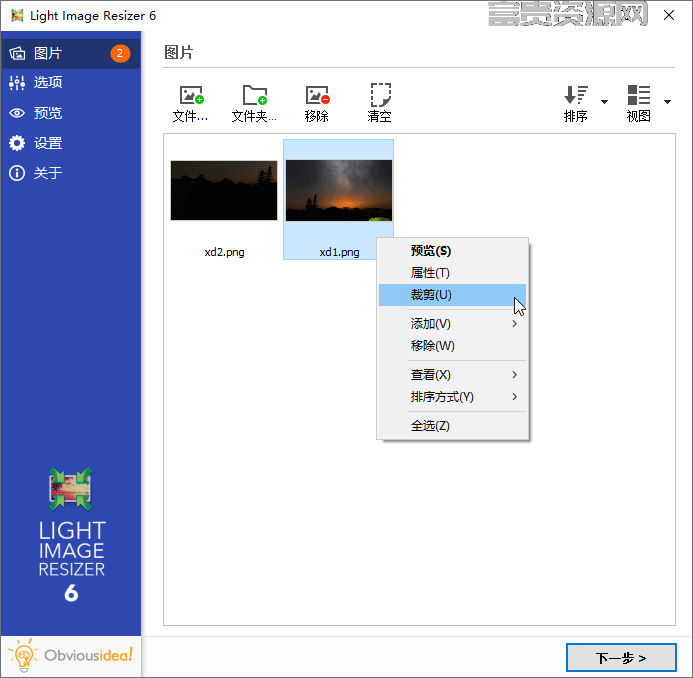Click the view (视图) layout icon
The width and height of the screenshot is (693, 678).
pyautogui.click(x=638, y=95)
